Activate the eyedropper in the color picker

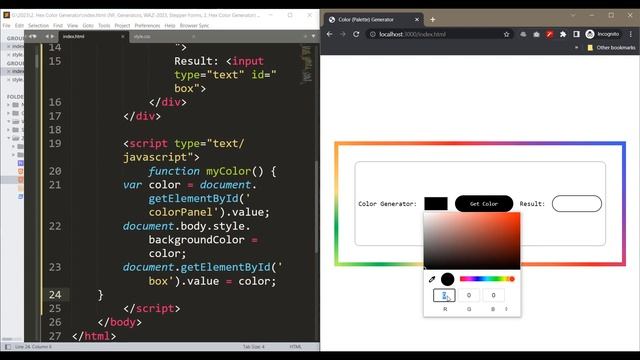(x=432, y=279)
